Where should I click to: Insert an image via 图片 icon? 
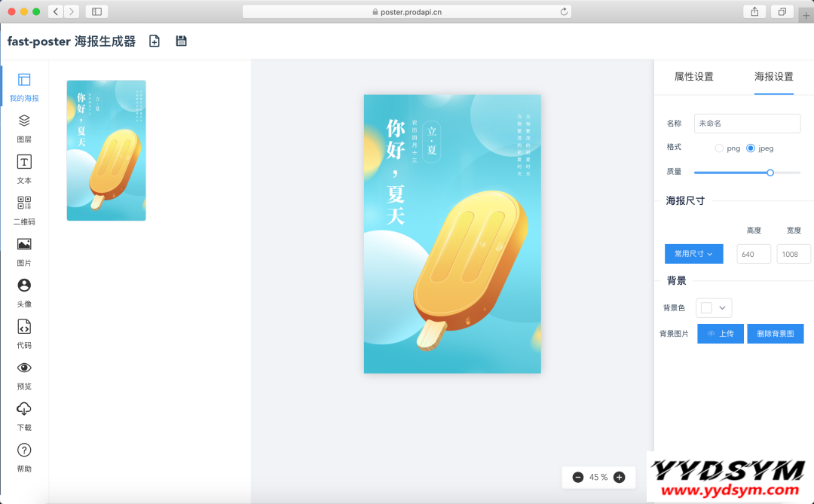24,250
